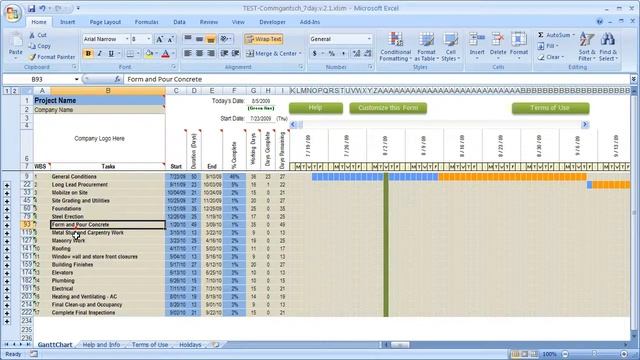Expand Foundations row outline group
The image size is (640, 360).
7,209
